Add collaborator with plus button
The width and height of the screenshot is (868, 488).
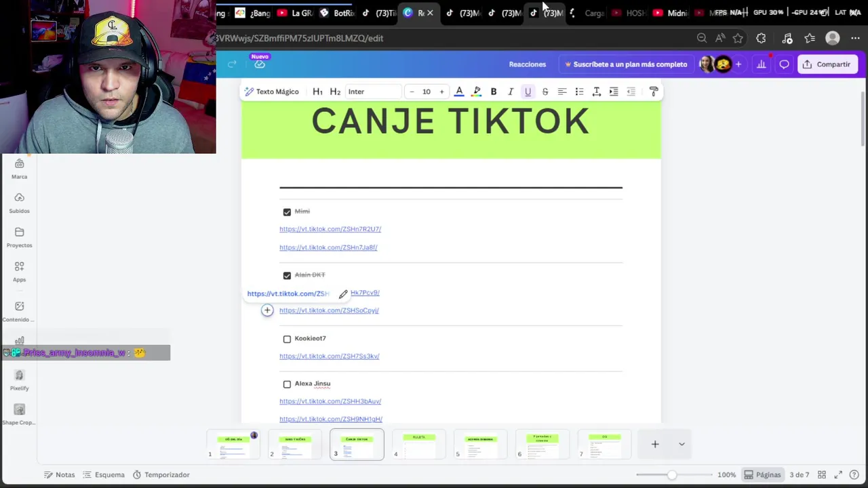[738, 64]
